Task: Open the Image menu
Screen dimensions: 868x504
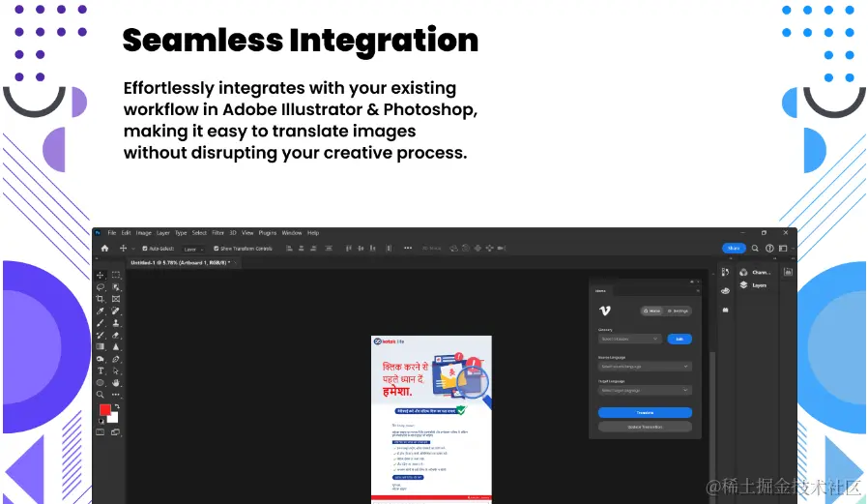Action: [x=144, y=233]
